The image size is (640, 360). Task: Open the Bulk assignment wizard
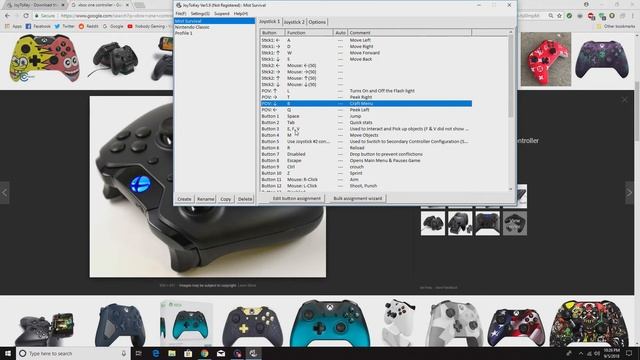(358, 198)
